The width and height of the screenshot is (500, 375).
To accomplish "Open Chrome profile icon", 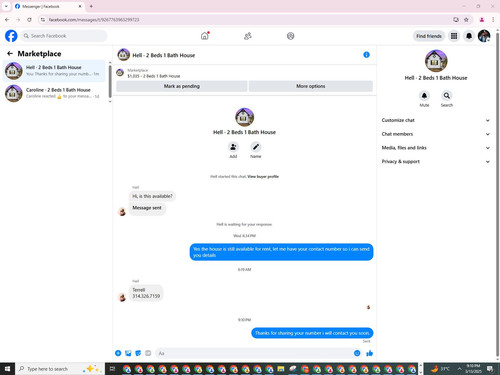I will coord(482,20).
